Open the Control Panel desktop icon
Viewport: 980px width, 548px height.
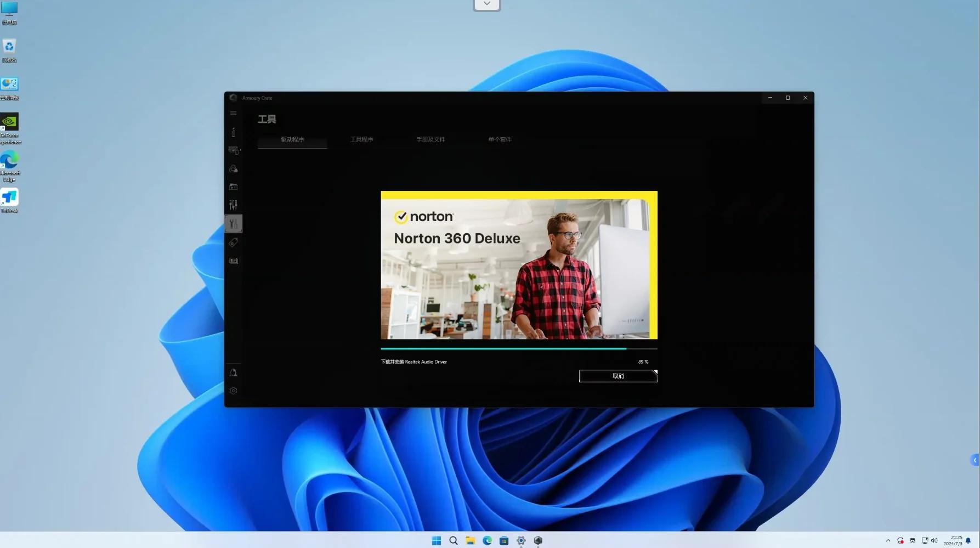[9, 89]
